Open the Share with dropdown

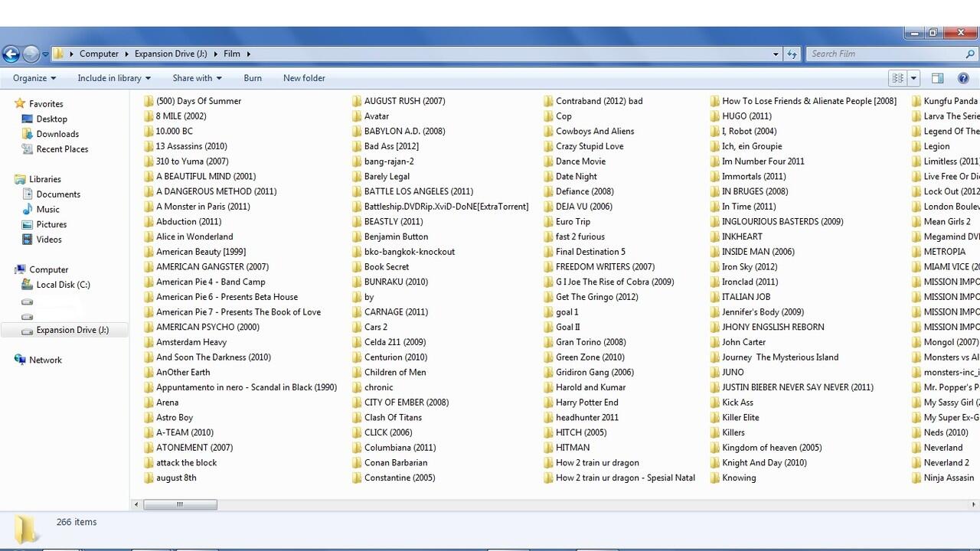point(197,78)
